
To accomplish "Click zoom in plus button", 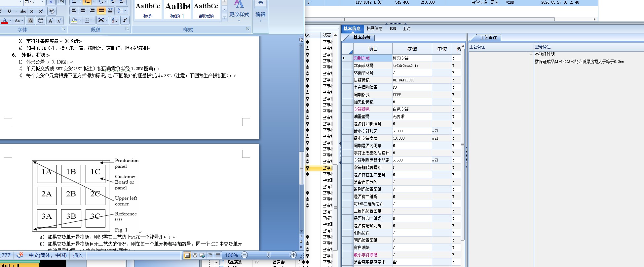I will [x=293, y=255].
